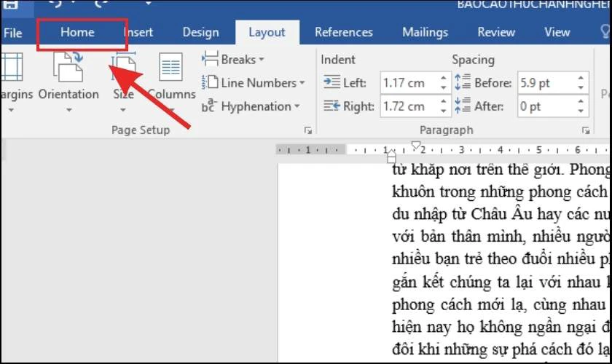Switch to the View tab
The image size is (612, 364).
557,32
